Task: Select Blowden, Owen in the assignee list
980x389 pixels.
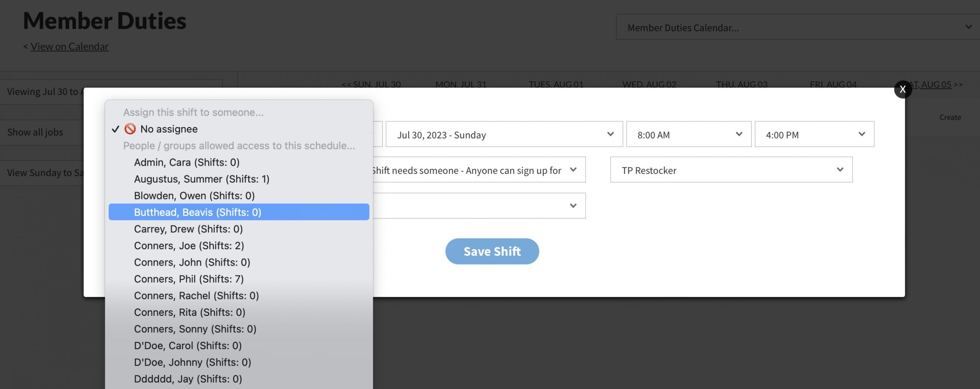Action: [x=194, y=196]
